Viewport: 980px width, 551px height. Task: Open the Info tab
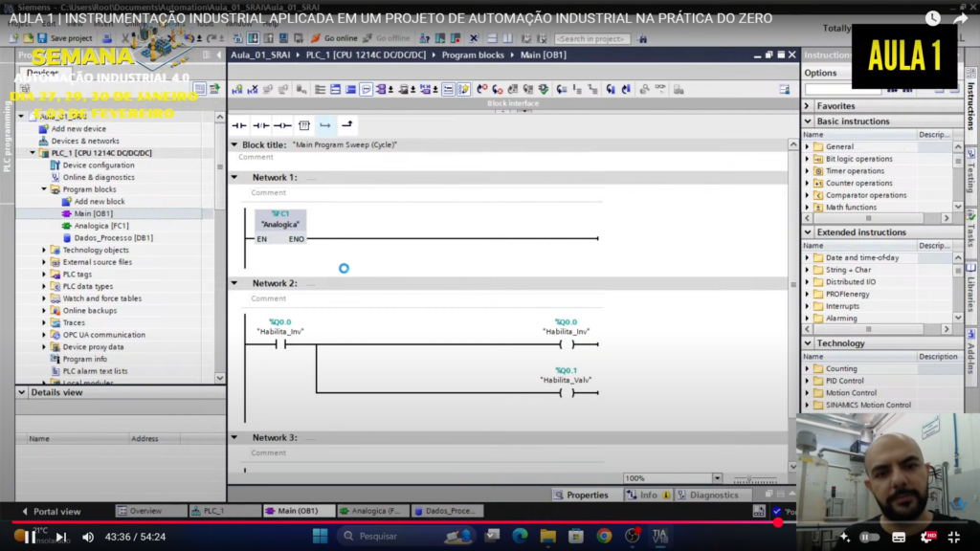pos(648,495)
